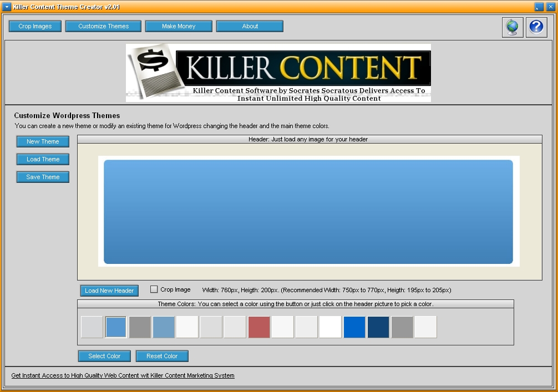Select the light swatch just left of red
Image resolution: width=558 pixels, height=392 pixels.
[235, 327]
